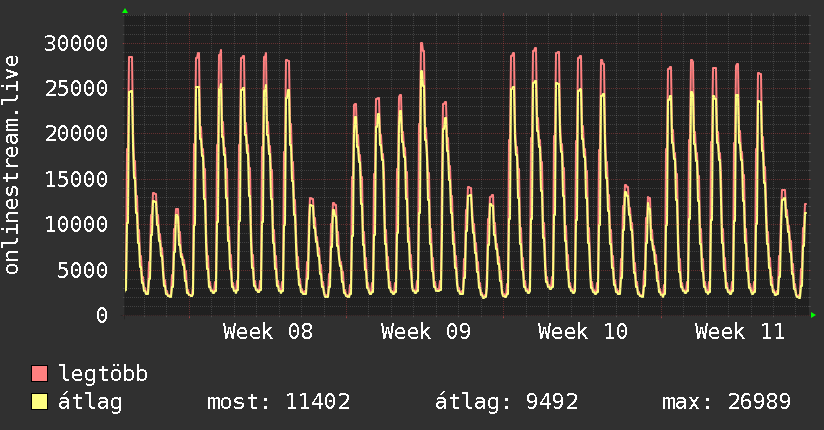The width and height of the screenshot is (824, 430).
Task: Click the 0 y-axis tick label
Action: (x=102, y=315)
